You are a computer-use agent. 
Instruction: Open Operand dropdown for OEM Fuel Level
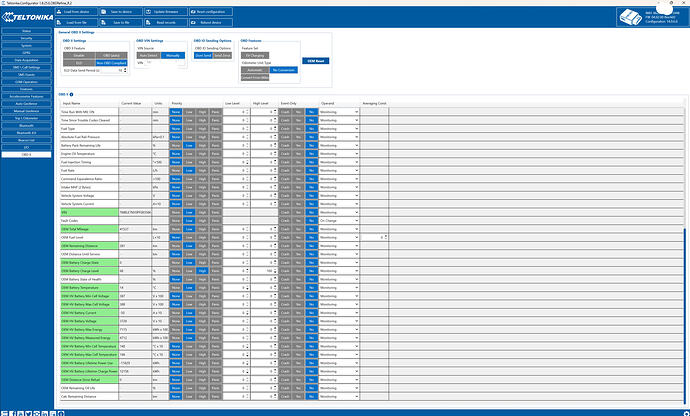[x=339, y=237]
